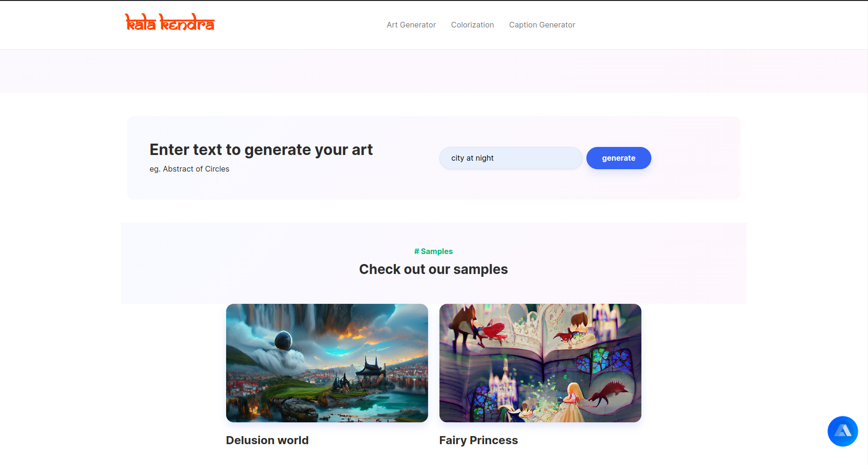Select the Delusion world title
The height and width of the screenshot is (465, 868).
pos(267,440)
